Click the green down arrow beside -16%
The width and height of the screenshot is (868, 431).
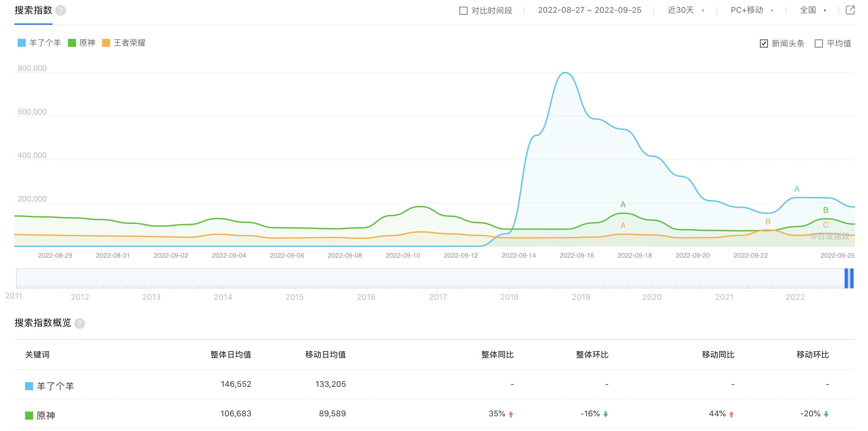(x=606, y=414)
